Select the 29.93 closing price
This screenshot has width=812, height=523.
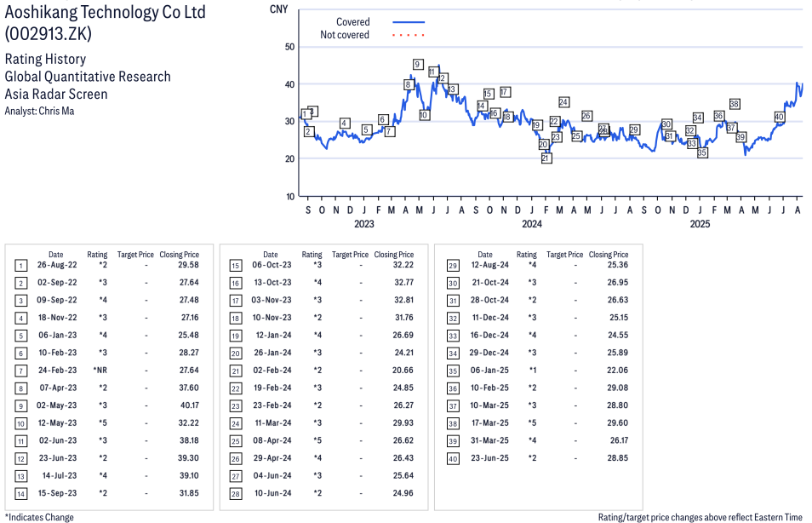pos(403,423)
